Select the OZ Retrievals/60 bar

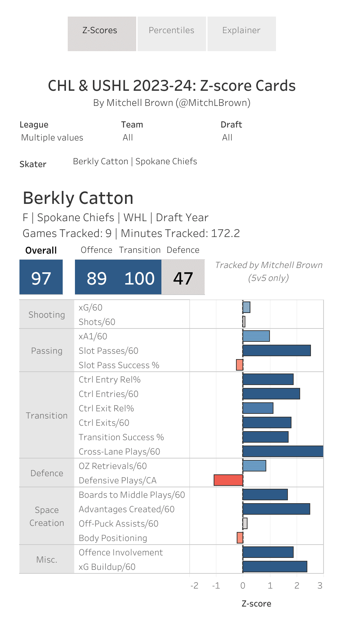[254, 466]
